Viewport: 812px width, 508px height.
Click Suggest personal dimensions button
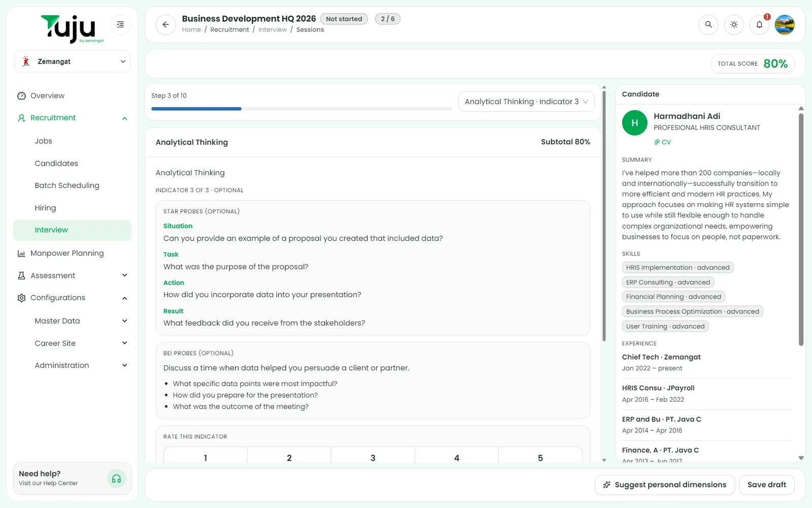(x=665, y=485)
